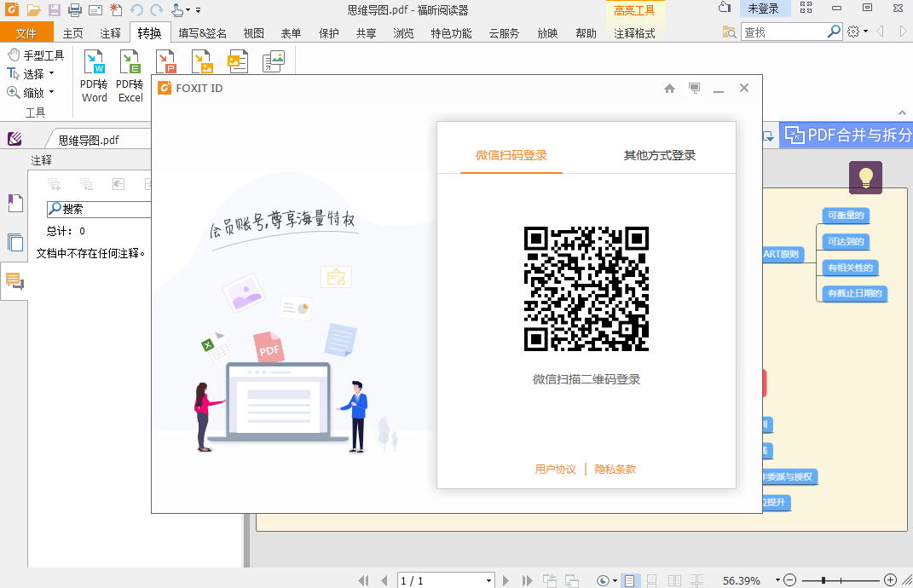Screen dimensions: 913x588
Task: Open the file open folder icon
Action: 33,9
